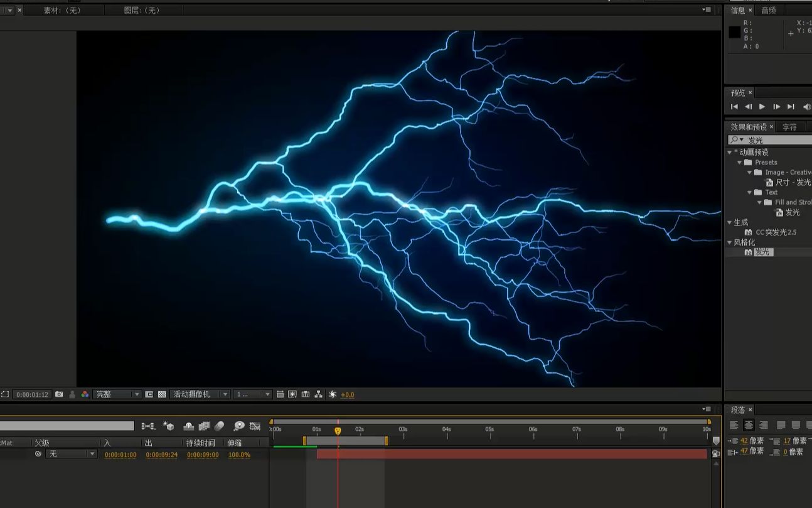Open the graph editor icon
Viewport: 812px width, 508px height.
pyautogui.click(x=255, y=426)
